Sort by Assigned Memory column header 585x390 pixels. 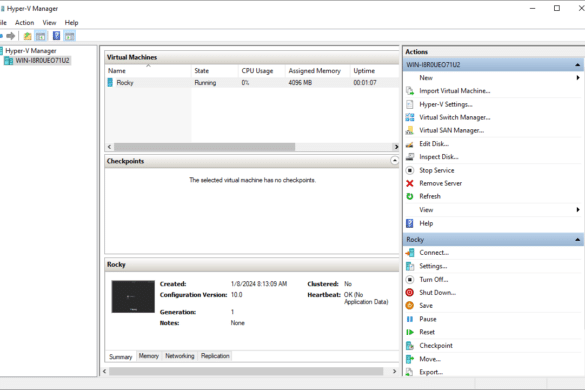[317, 71]
